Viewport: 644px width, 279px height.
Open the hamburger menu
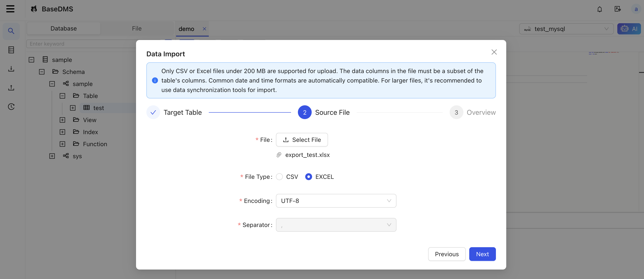(x=10, y=9)
